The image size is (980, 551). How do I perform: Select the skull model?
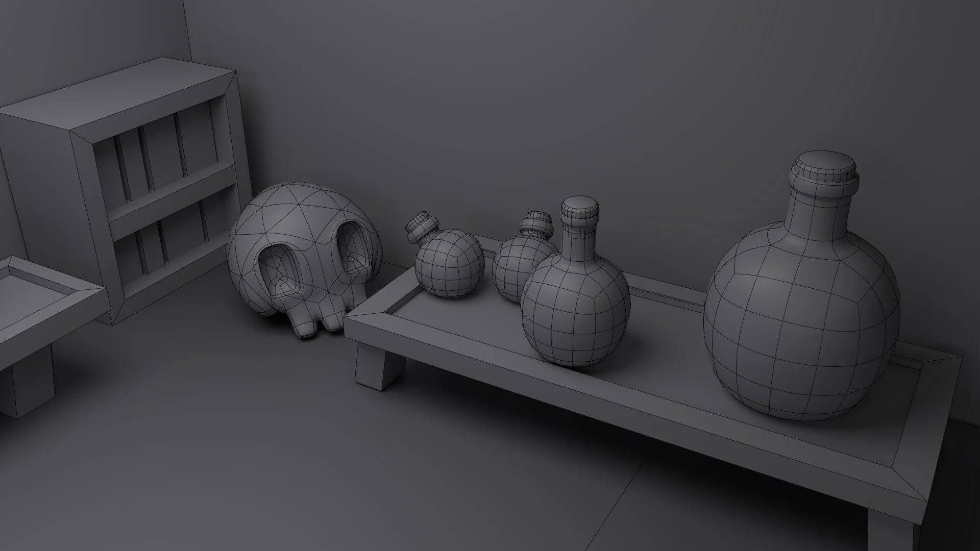pyautogui.click(x=305, y=258)
